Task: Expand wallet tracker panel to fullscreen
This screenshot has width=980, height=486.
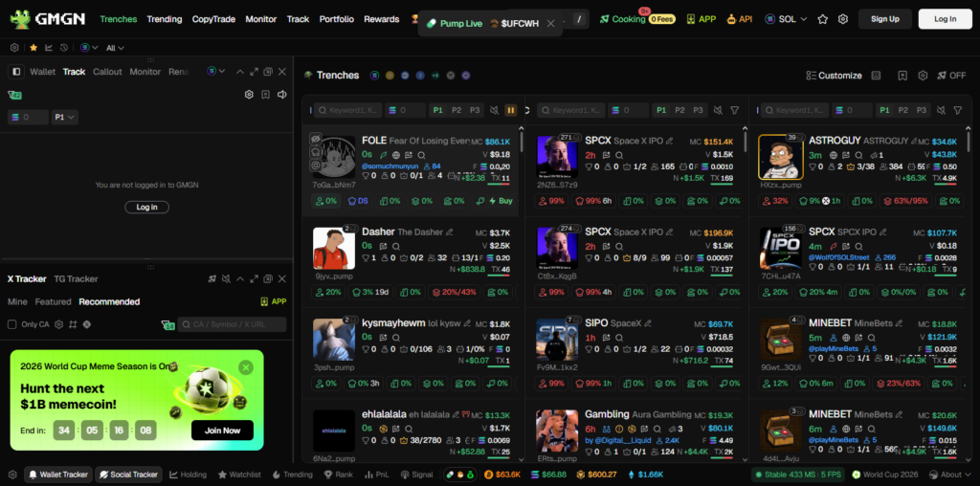Action: tap(254, 72)
